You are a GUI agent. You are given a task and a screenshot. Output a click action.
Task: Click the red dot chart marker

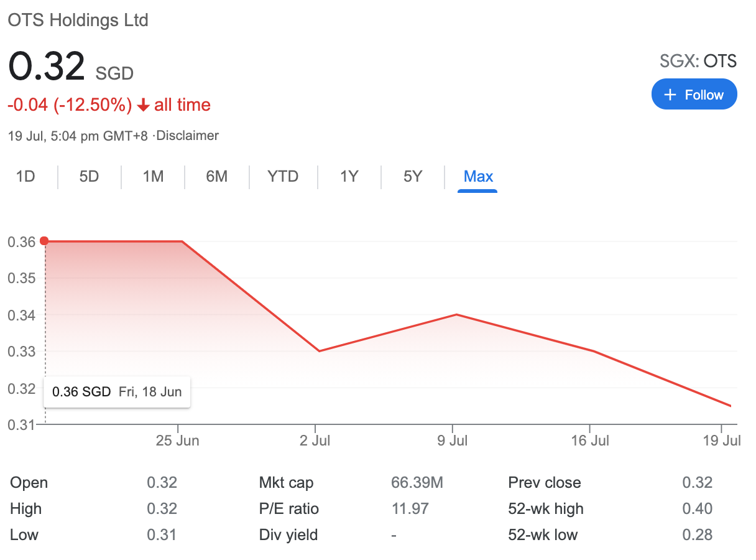[44, 241]
